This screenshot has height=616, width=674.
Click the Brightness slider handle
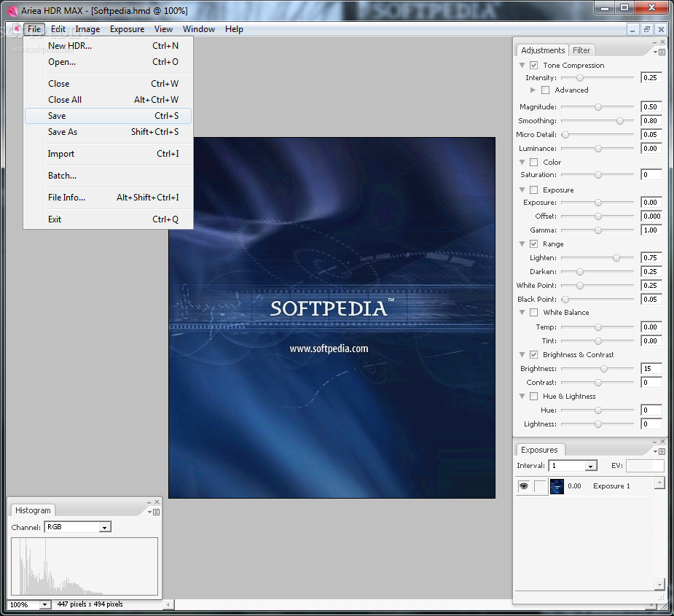coord(604,369)
